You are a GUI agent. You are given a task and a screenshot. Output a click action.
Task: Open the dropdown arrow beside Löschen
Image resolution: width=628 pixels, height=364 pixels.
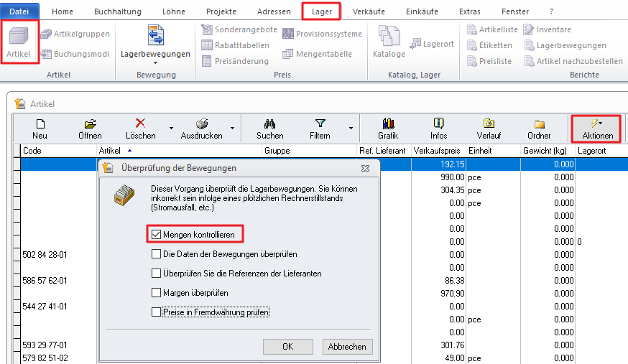pos(171,129)
